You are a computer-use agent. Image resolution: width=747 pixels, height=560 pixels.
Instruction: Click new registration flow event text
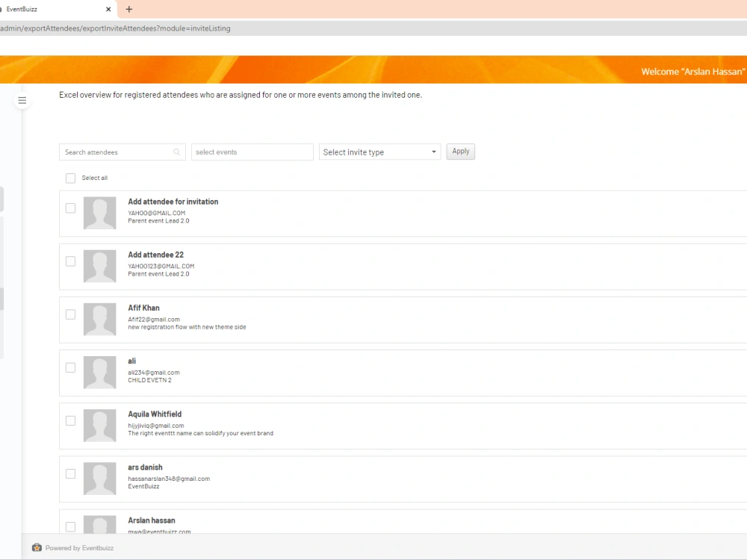187,327
